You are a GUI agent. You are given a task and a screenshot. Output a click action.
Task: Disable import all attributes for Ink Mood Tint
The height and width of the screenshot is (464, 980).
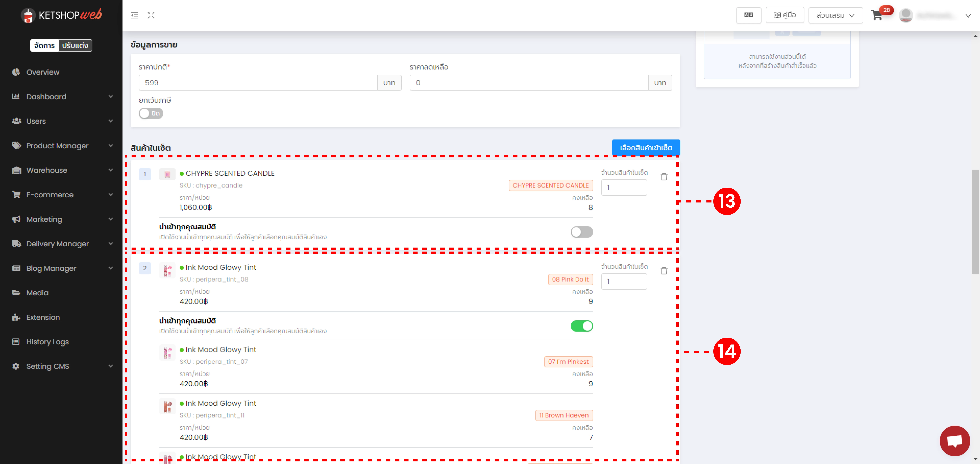pos(582,326)
